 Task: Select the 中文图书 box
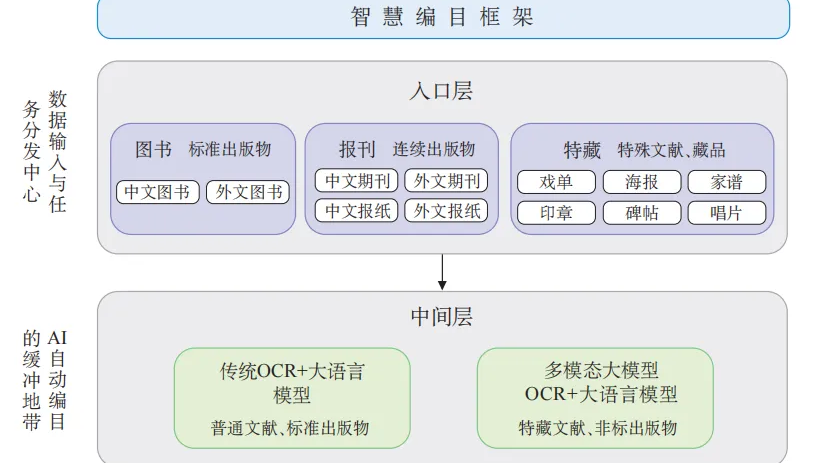[158, 192]
